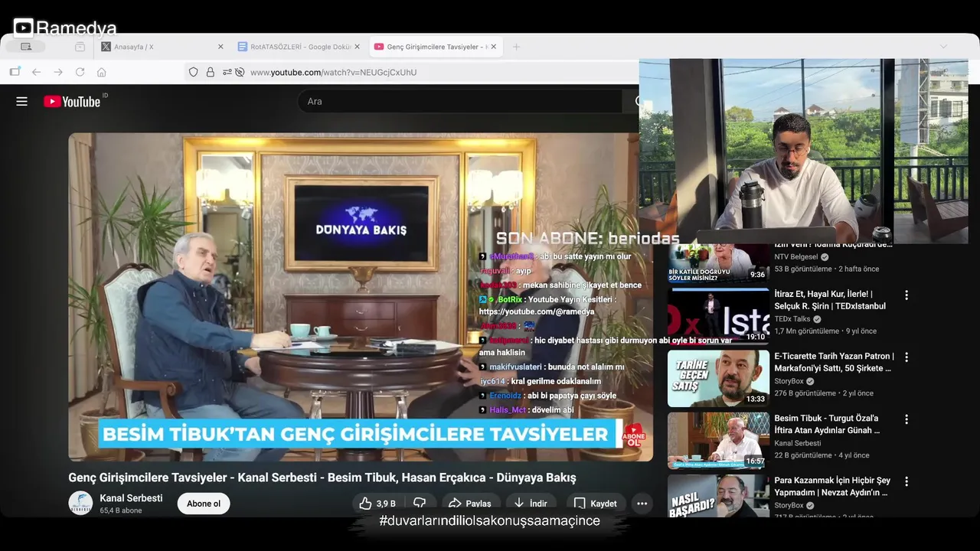The height and width of the screenshot is (551, 980).
Task: Reload the page with refresh icon
Action: coord(80,72)
